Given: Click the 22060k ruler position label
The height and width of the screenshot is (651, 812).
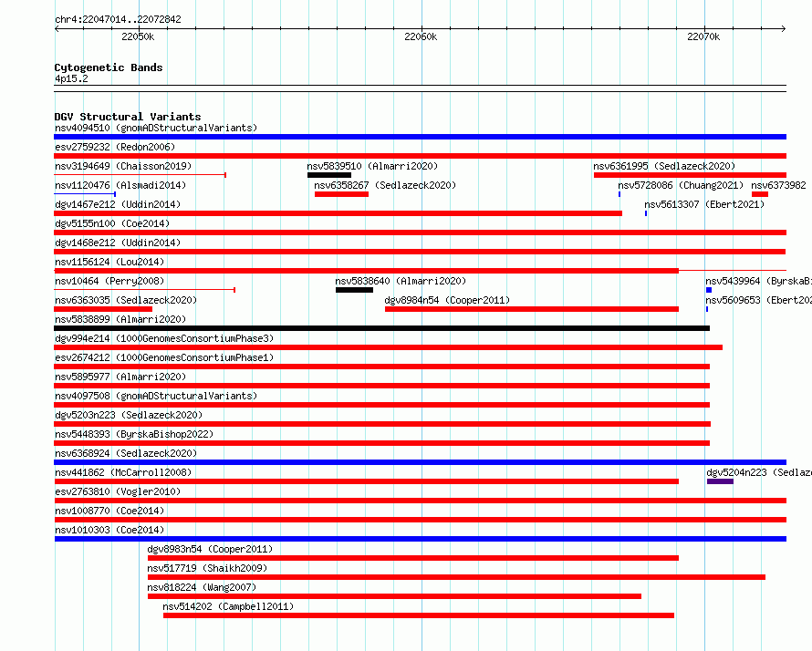Looking at the screenshot, I should (x=421, y=36).
